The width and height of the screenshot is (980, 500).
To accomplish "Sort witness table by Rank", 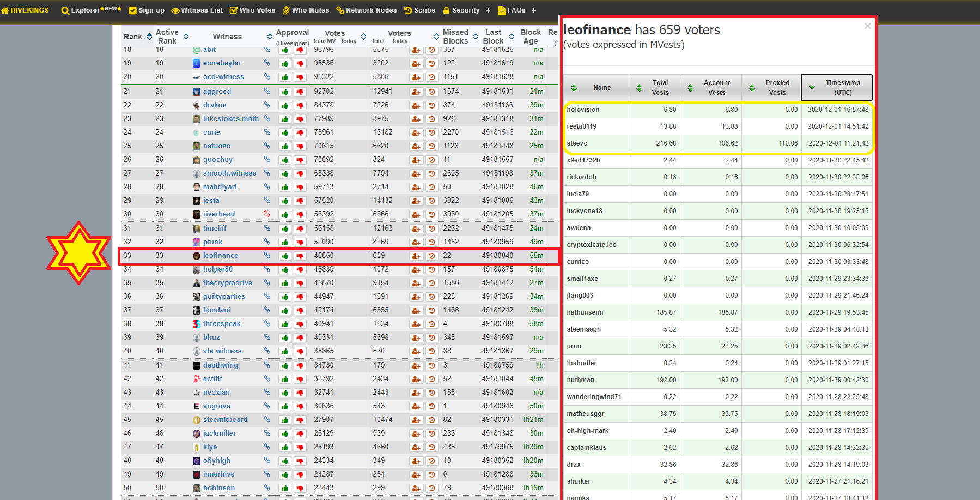I will point(149,37).
